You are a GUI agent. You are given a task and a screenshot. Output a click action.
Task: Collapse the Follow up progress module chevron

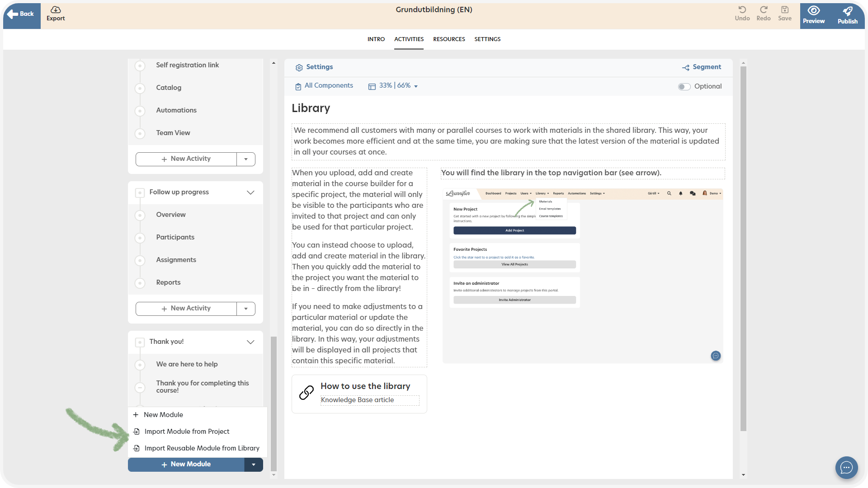(x=250, y=192)
